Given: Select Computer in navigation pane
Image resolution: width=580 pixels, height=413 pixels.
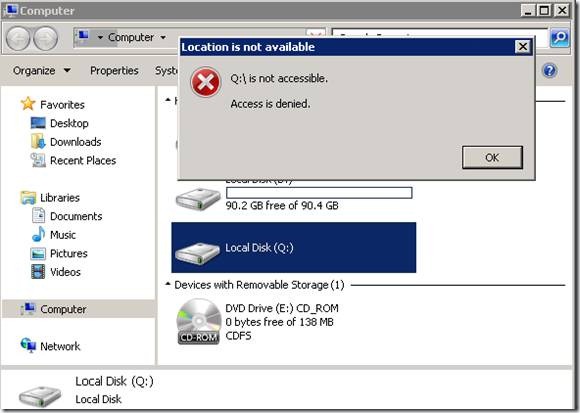Looking at the screenshot, I should (x=63, y=309).
